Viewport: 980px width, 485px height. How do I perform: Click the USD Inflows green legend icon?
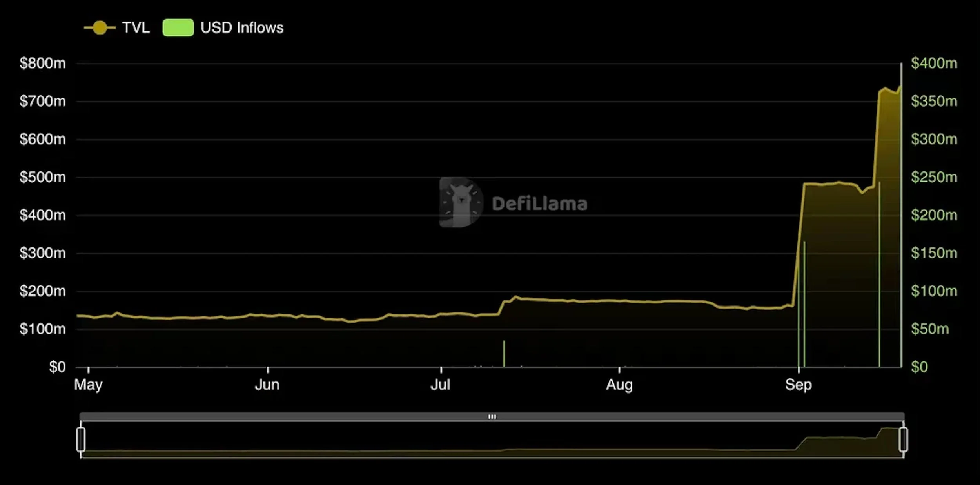pyautogui.click(x=178, y=27)
